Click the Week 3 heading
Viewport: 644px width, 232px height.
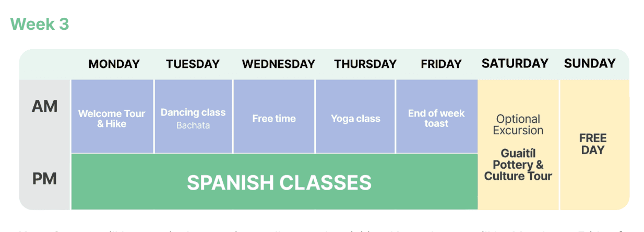[x=40, y=24]
